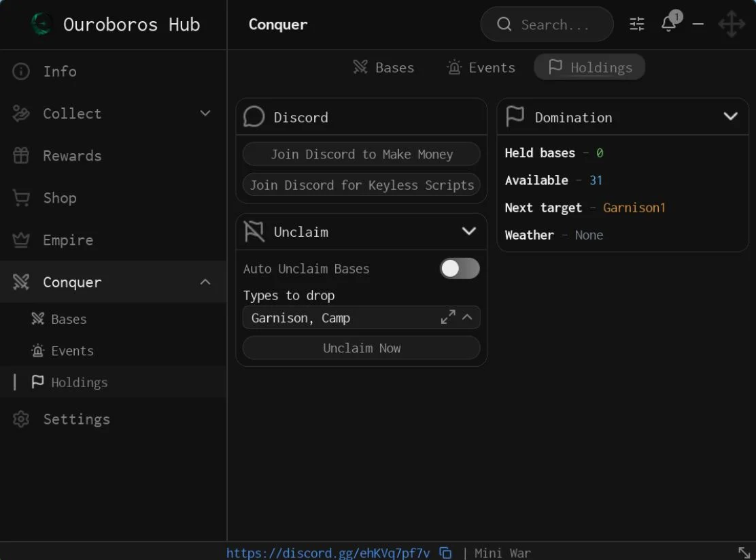Collapse the Unclaim panel chevron
Viewport: 756px width, 560px height.
468,231
